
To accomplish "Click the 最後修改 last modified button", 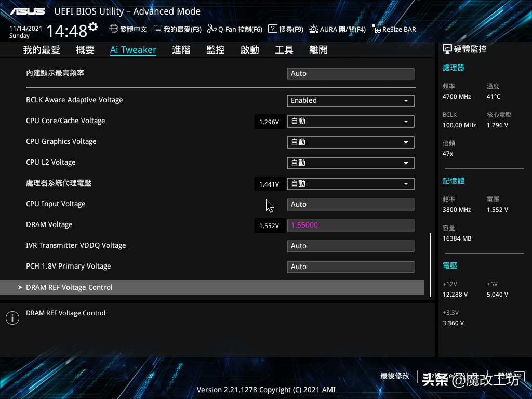I will [395, 375].
